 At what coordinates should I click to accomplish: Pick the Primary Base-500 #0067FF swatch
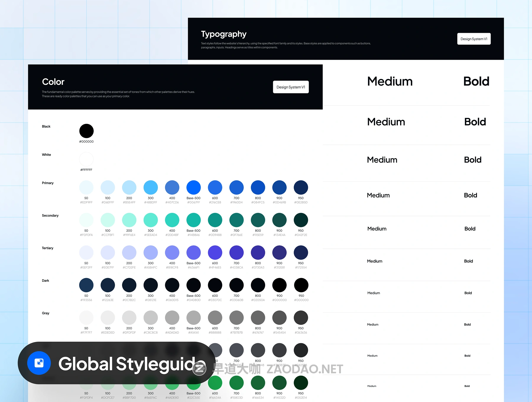[x=194, y=187]
